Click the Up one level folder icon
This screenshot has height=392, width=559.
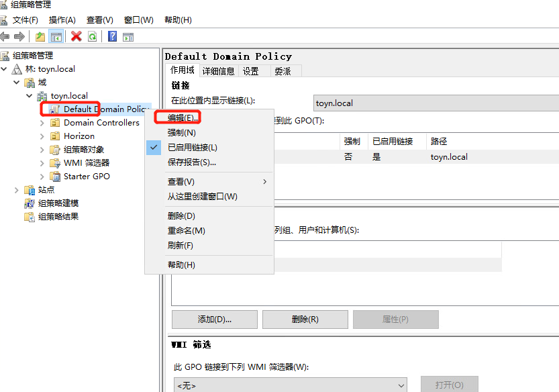click(x=40, y=36)
